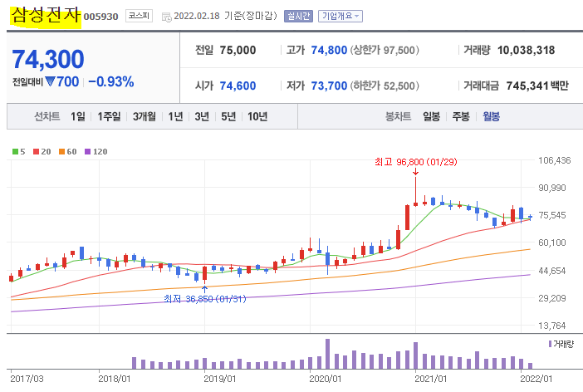Image resolution: width=583 pixels, height=392 pixels.
Task: Click the 거래대금 745,341 백만 value
Action: [x=537, y=86]
